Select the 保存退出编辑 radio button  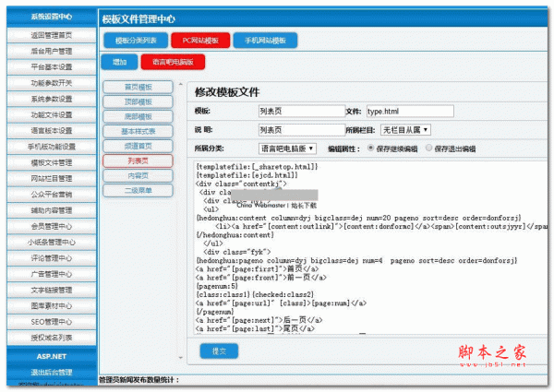click(x=428, y=148)
